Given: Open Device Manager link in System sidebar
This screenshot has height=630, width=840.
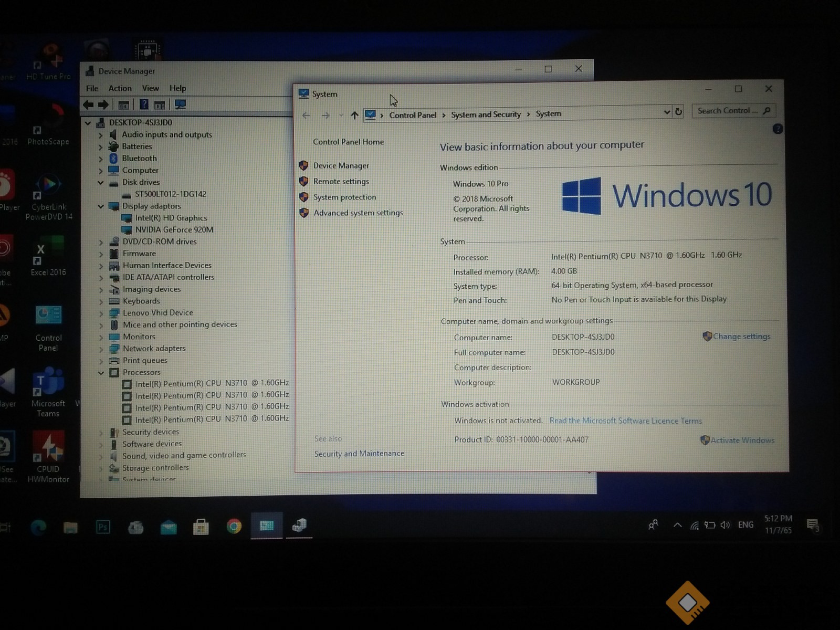Looking at the screenshot, I should coord(341,165).
